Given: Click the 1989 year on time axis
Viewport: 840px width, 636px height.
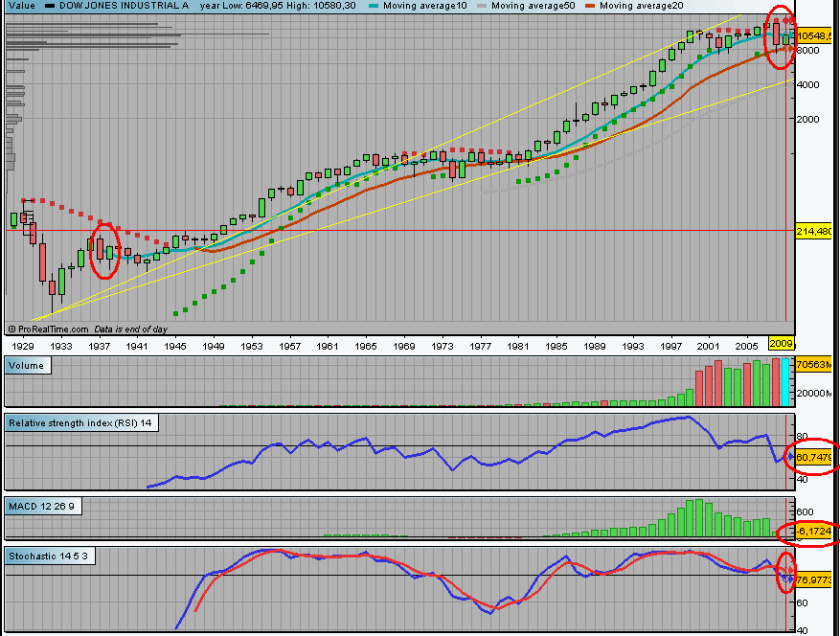Looking at the screenshot, I should pyautogui.click(x=595, y=346).
